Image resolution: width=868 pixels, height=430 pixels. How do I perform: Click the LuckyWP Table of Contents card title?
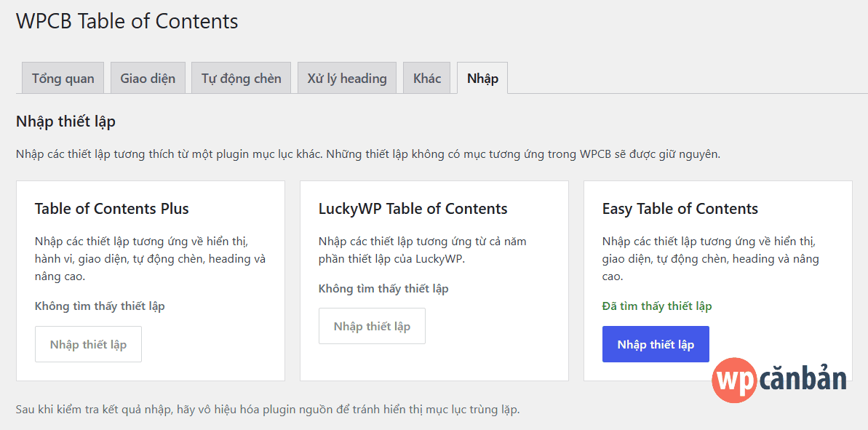point(413,209)
